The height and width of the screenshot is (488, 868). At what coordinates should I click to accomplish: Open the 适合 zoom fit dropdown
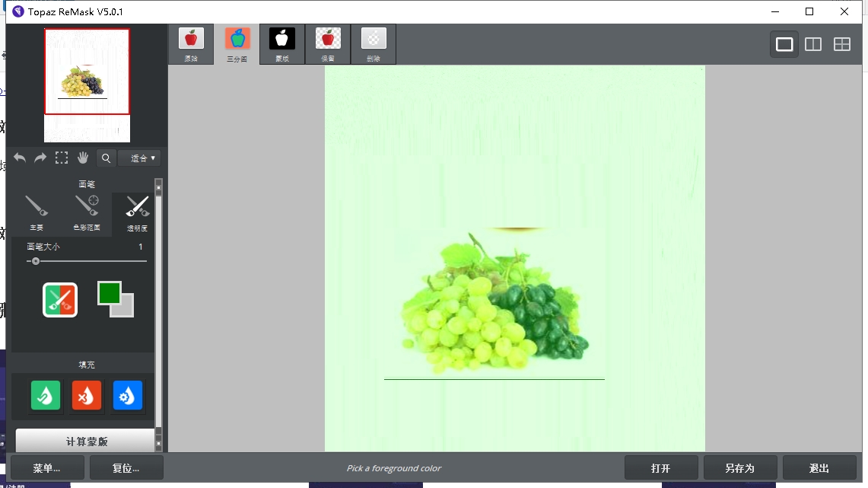pos(140,158)
